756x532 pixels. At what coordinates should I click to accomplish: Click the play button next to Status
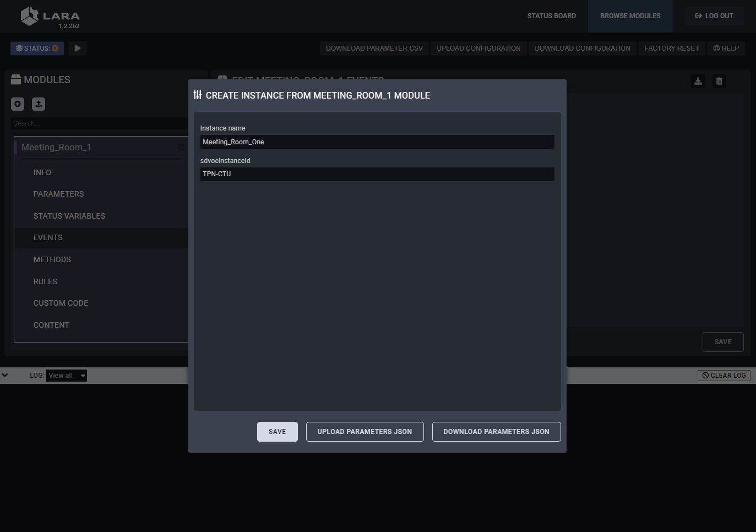pyautogui.click(x=78, y=48)
